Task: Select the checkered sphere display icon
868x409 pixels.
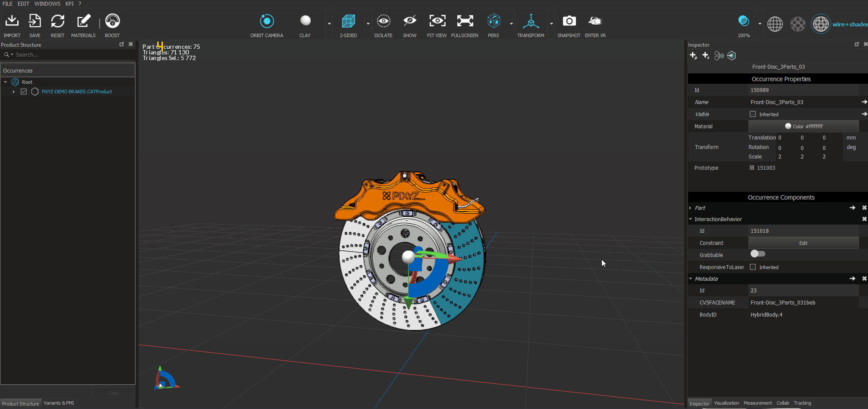Action: pyautogui.click(x=798, y=24)
